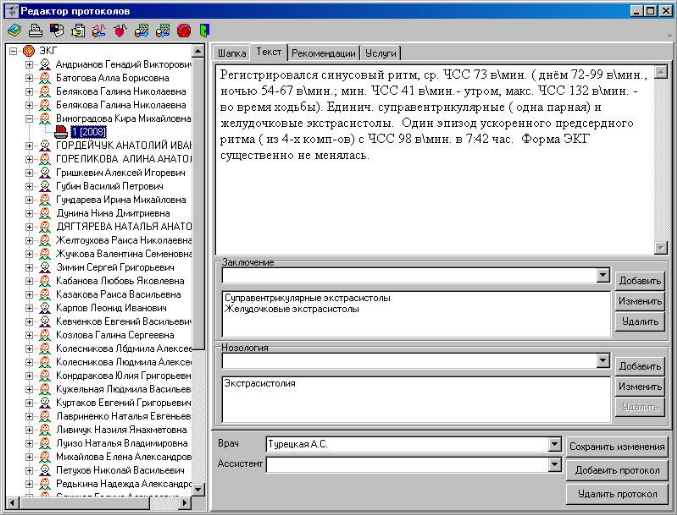Viewport: 677px width, 515px height.
Task: Click the exit door toolbar icon
Action: pos(204,30)
